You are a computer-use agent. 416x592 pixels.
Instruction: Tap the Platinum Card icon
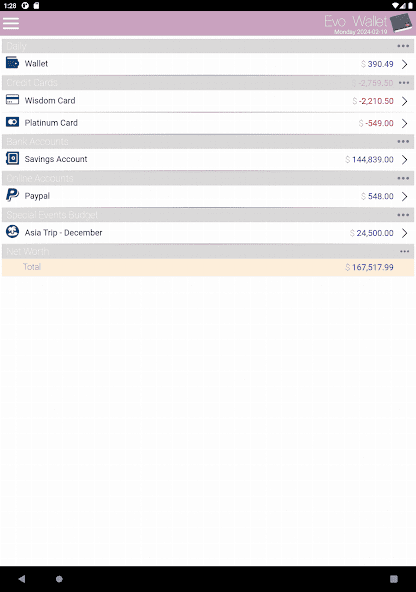(12, 122)
